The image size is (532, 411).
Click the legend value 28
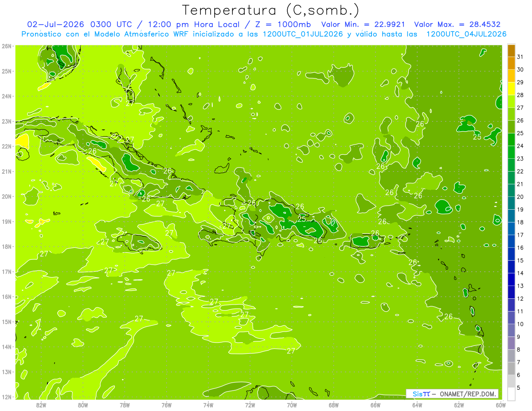click(520, 95)
